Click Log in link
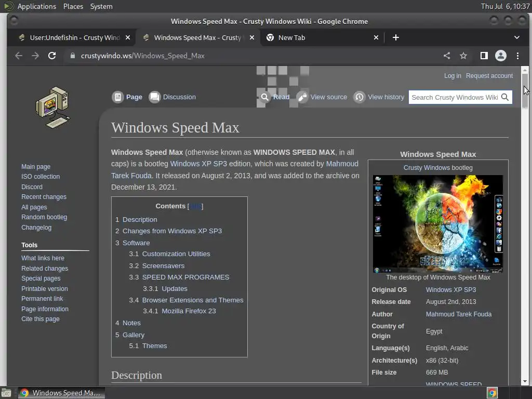 453,76
